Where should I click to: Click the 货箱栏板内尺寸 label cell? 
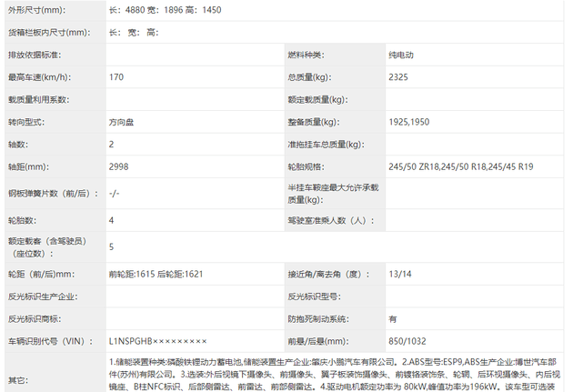(55, 33)
